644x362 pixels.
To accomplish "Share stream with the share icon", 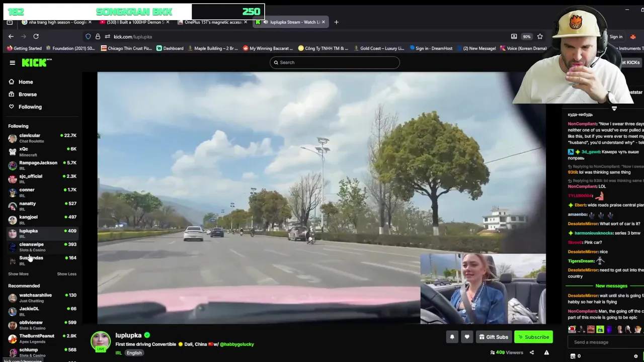I will (532, 352).
